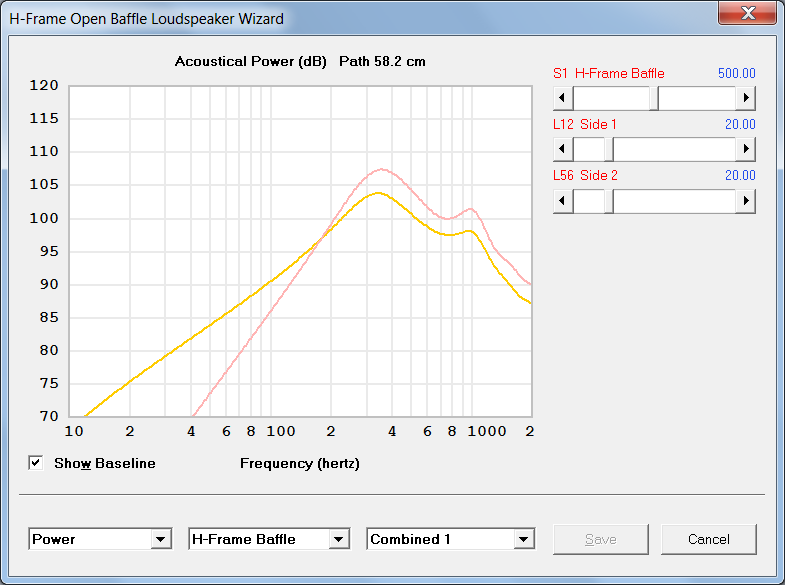Click the L56 Side 2 slider thumb

[609, 201]
